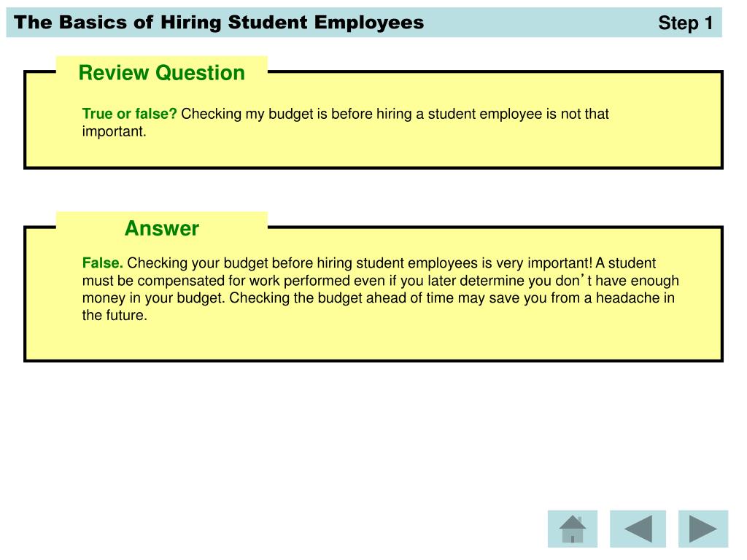Select the 'Step 1' label in header
The image size is (747, 560).
(685, 23)
